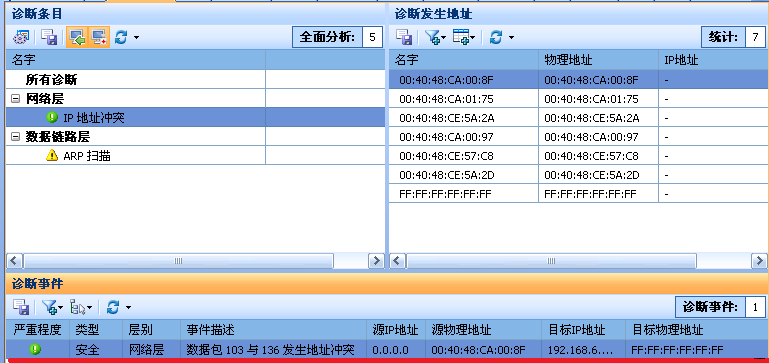
Task: Open refresh dropdown arrow in 诊断发生地址 toolbar
Action: pyautogui.click(x=511, y=37)
